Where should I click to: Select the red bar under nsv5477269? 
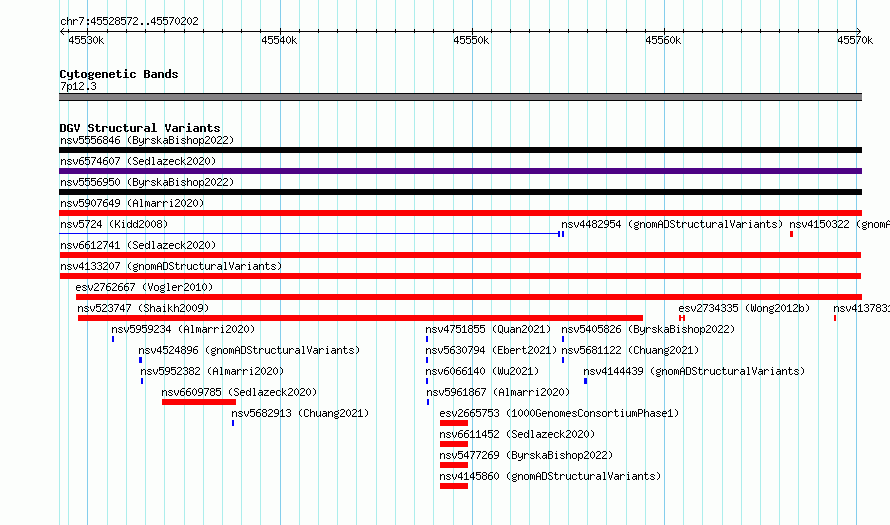tap(454, 465)
